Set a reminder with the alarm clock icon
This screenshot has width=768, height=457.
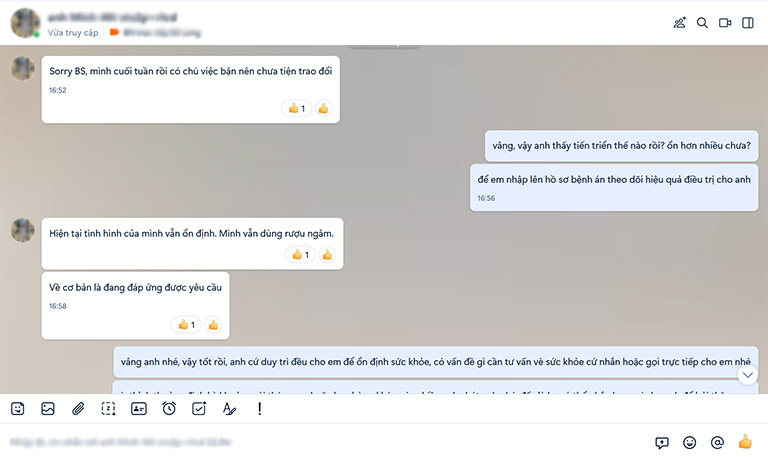click(x=169, y=409)
